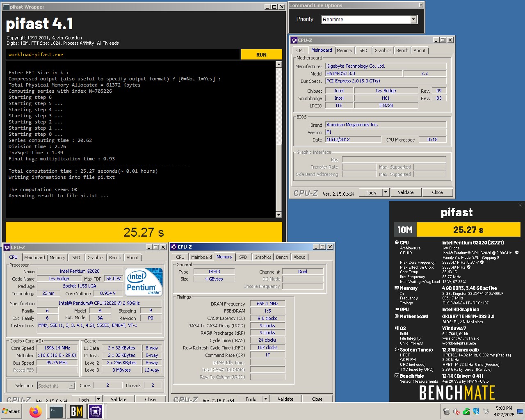Click Validate in the Mainboard CPU-Z window
Screen dimensions: 525x420
(406, 192)
